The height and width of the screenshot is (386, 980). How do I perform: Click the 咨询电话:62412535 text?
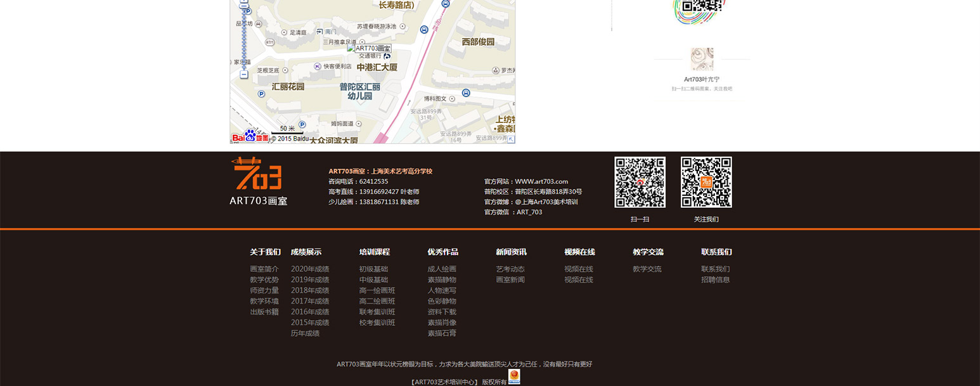[x=358, y=181]
